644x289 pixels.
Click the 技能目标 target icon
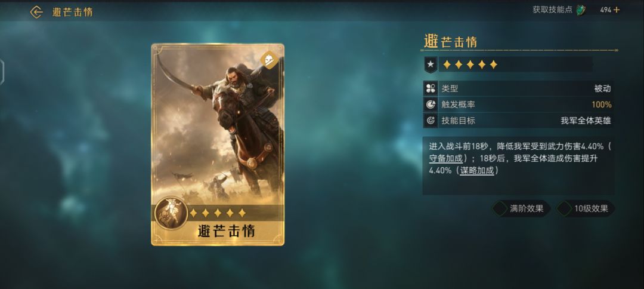coord(431,121)
